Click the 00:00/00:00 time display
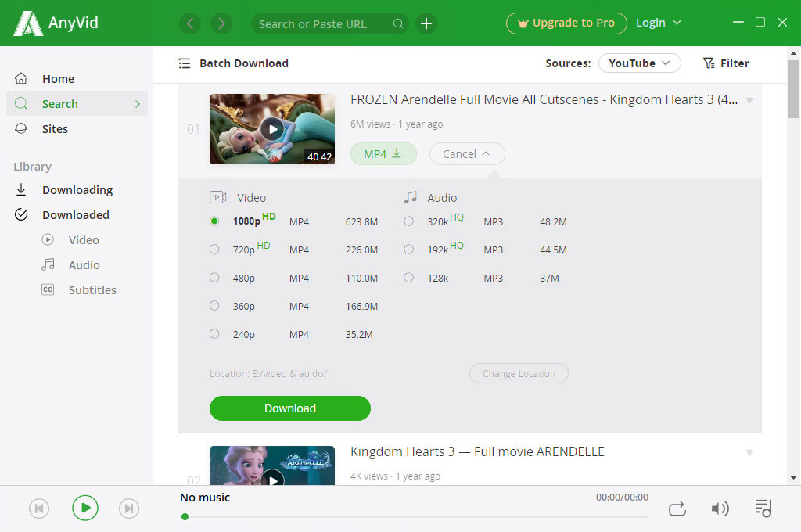This screenshot has width=801, height=532. click(x=622, y=498)
